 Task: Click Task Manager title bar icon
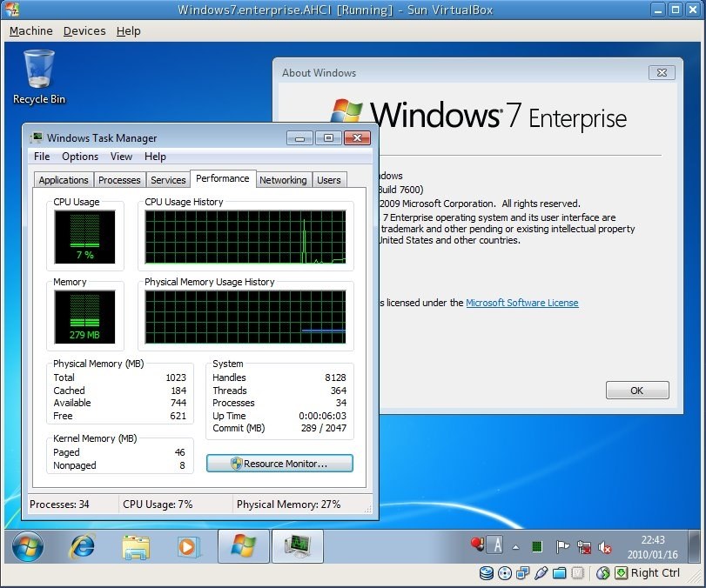(37, 137)
